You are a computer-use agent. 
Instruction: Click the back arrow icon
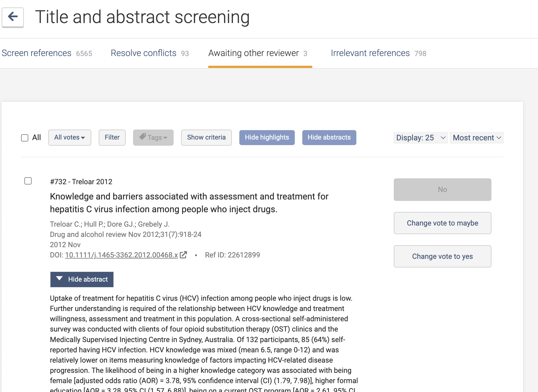(x=13, y=17)
